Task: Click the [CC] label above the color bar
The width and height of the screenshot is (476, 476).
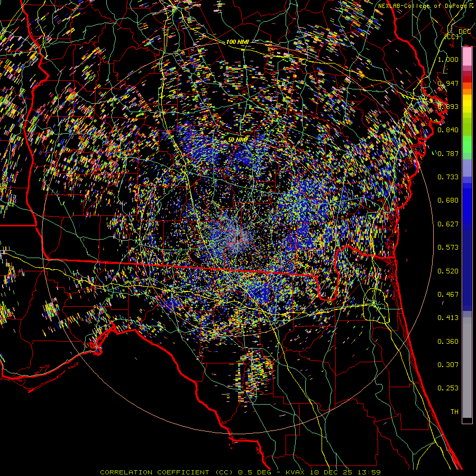Action: [x=452, y=36]
